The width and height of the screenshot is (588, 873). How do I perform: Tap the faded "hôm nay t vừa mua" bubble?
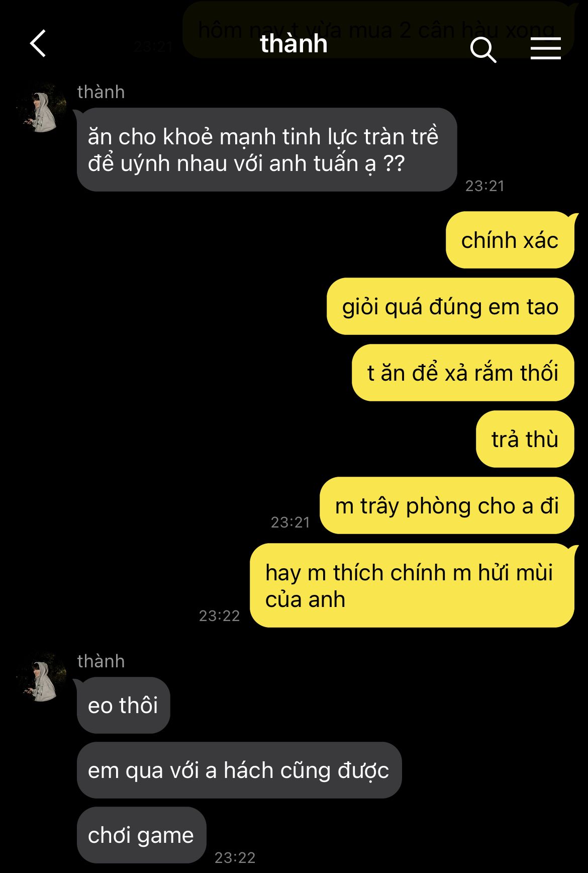coord(378,29)
